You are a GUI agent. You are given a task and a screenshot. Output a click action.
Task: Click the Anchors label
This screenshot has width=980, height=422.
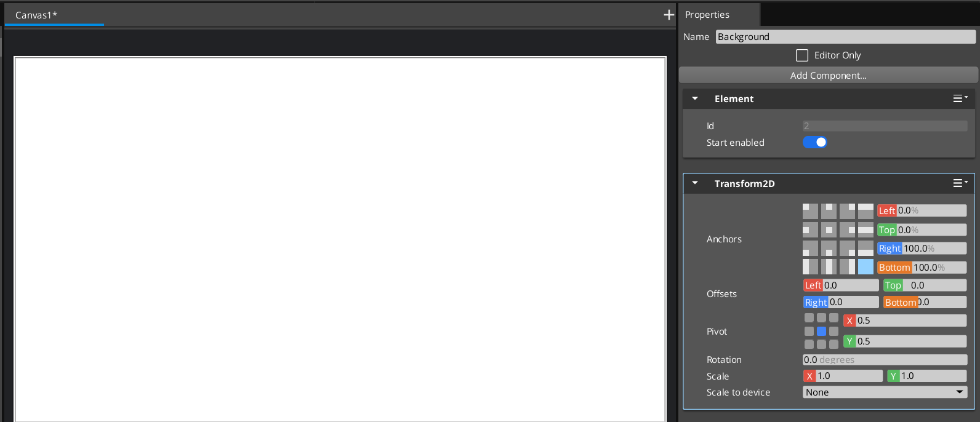coord(724,239)
